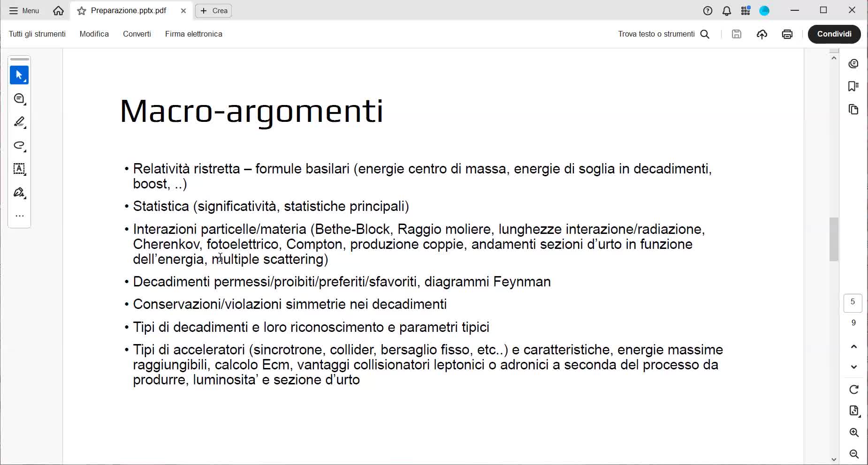
Task: Click the Crea new tab button
Action: 213,11
